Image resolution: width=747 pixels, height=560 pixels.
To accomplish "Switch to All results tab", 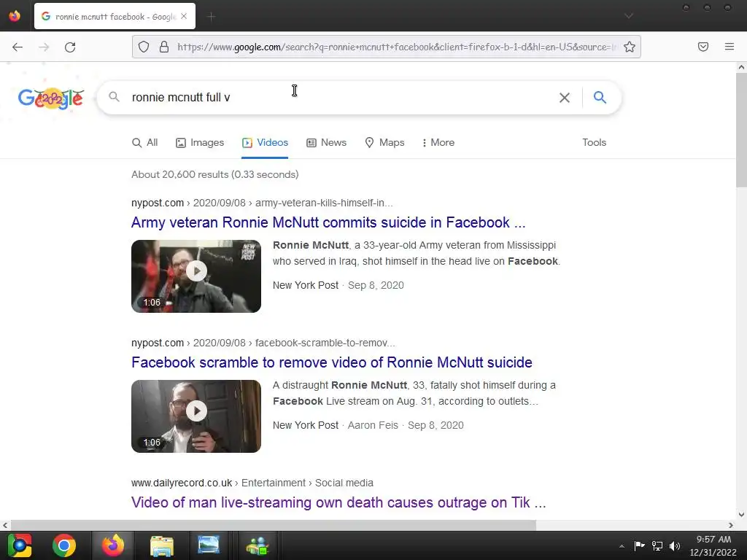I will click(x=145, y=142).
